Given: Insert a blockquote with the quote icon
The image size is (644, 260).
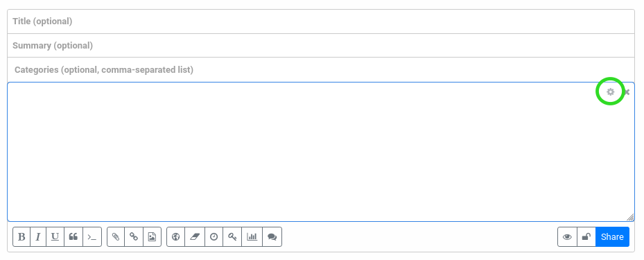Looking at the screenshot, I should click(73, 236).
